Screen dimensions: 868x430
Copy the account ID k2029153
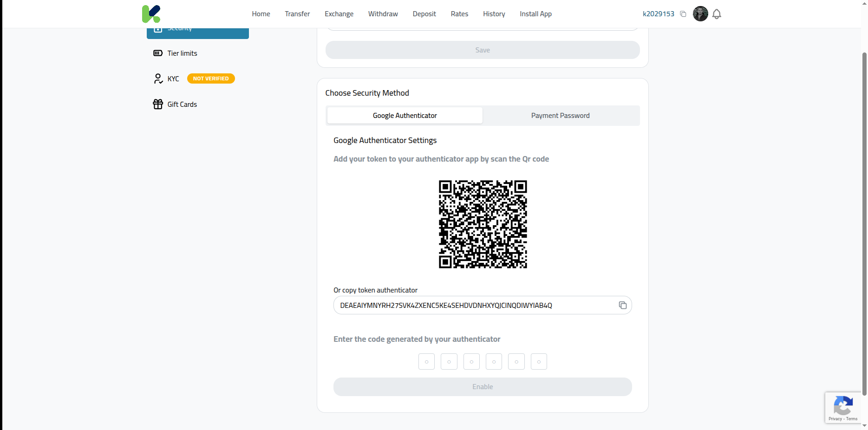(x=683, y=13)
